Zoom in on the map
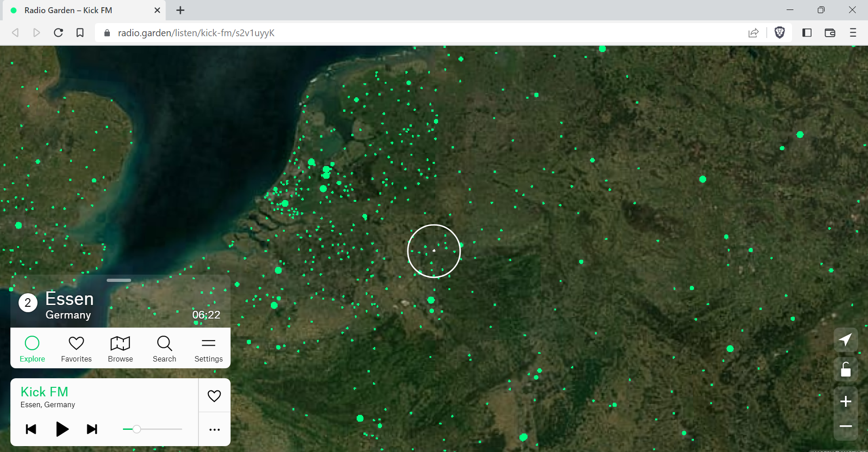Image resolution: width=868 pixels, height=452 pixels. (x=845, y=401)
